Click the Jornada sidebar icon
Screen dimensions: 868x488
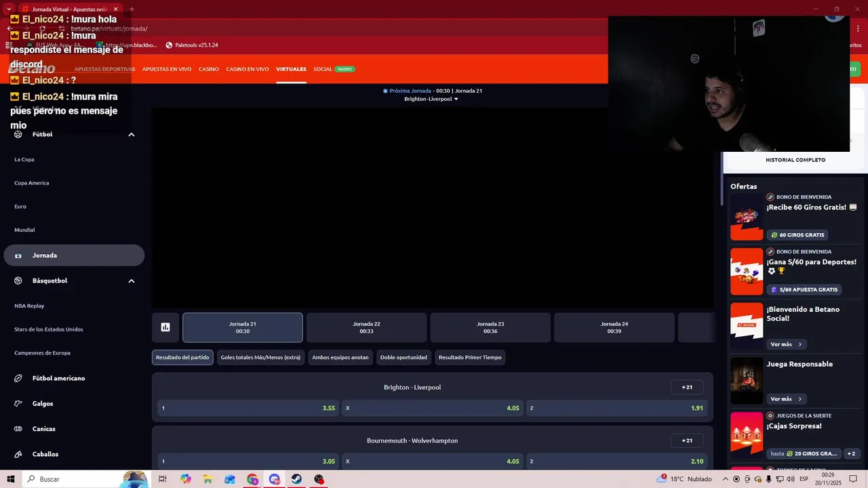pyautogui.click(x=18, y=256)
